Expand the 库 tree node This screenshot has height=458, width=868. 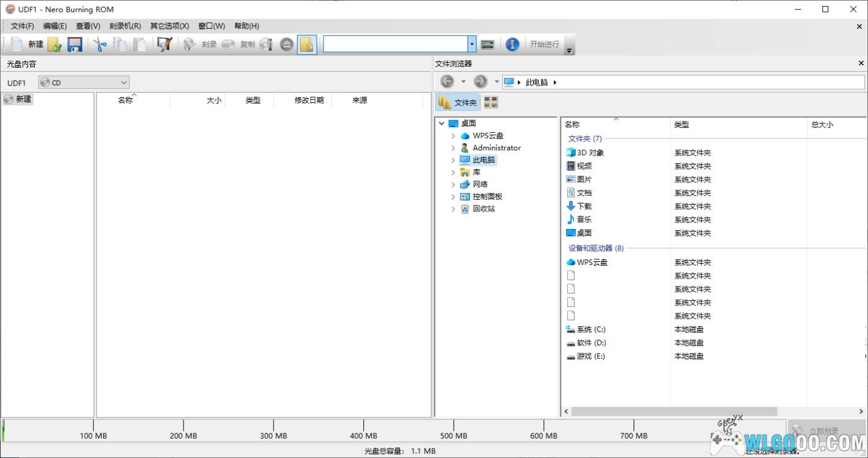453,172
